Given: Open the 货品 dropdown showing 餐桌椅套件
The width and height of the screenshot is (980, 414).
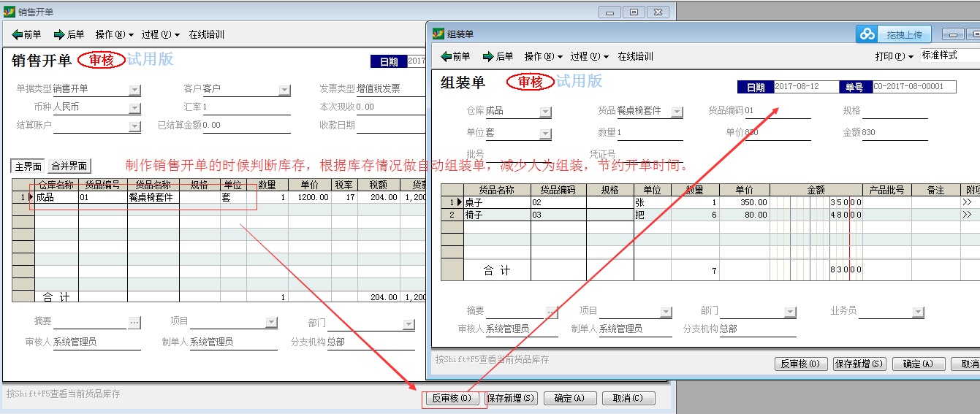Looking at the screenshot, I should pos(677,112).
